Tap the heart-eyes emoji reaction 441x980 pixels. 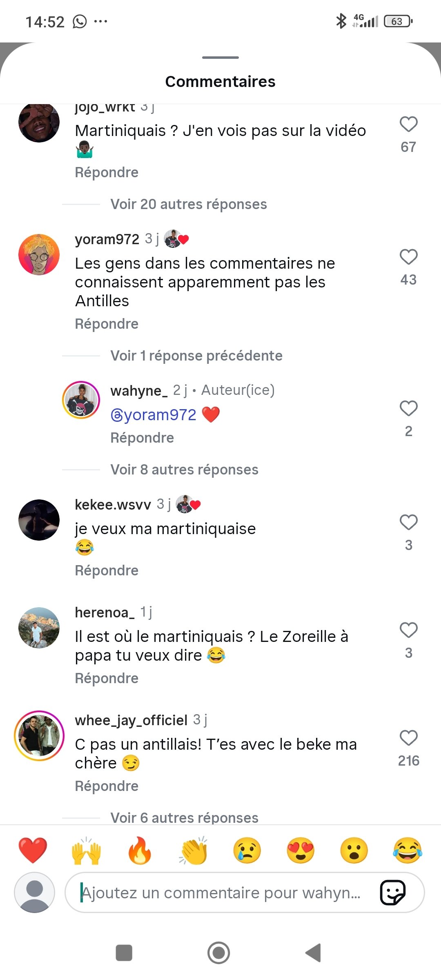301,851
